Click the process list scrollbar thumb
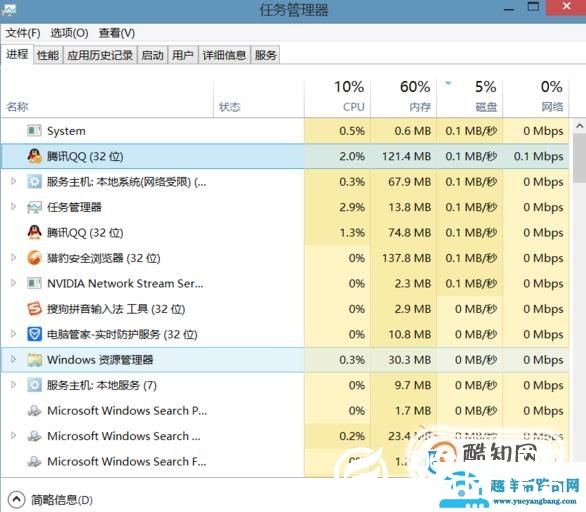 [579, 158]
